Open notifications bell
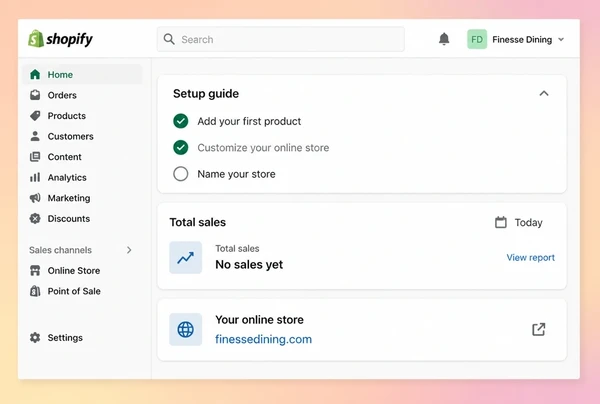 coord(444,39)
